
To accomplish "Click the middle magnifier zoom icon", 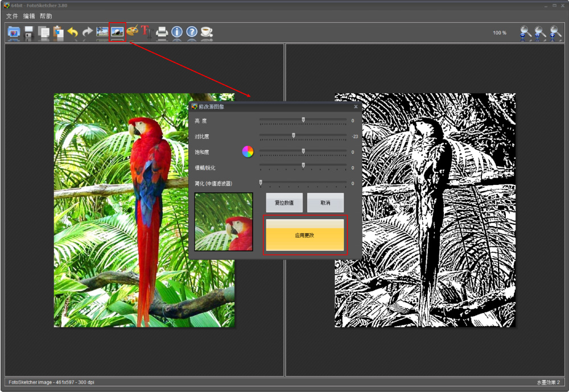I will point(540,32).
